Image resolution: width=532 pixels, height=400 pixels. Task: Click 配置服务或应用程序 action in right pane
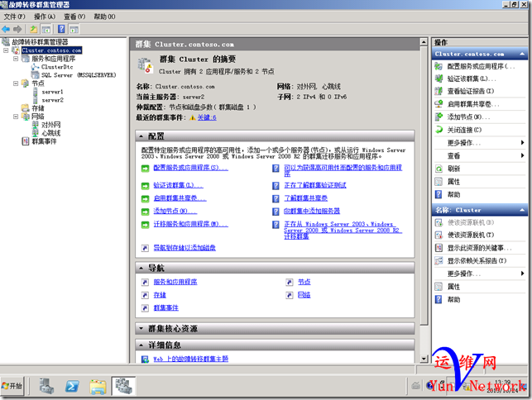(x=480, y=66)
